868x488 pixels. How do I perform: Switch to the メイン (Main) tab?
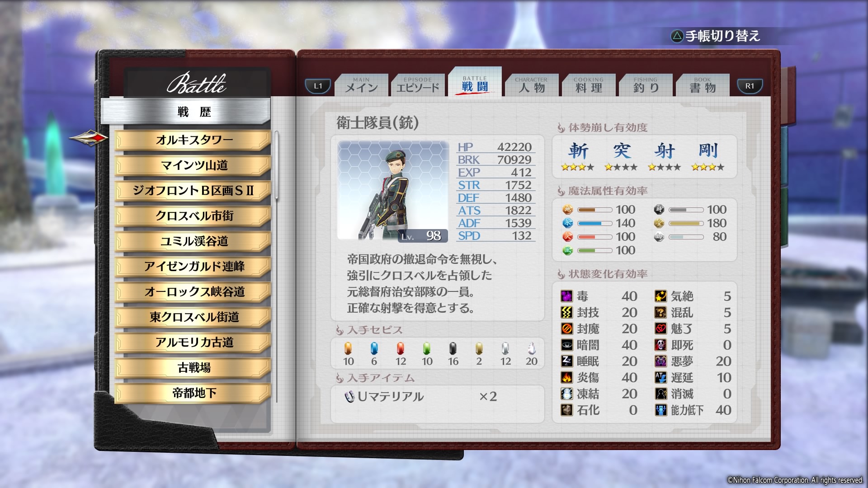(x=361, y=85)
